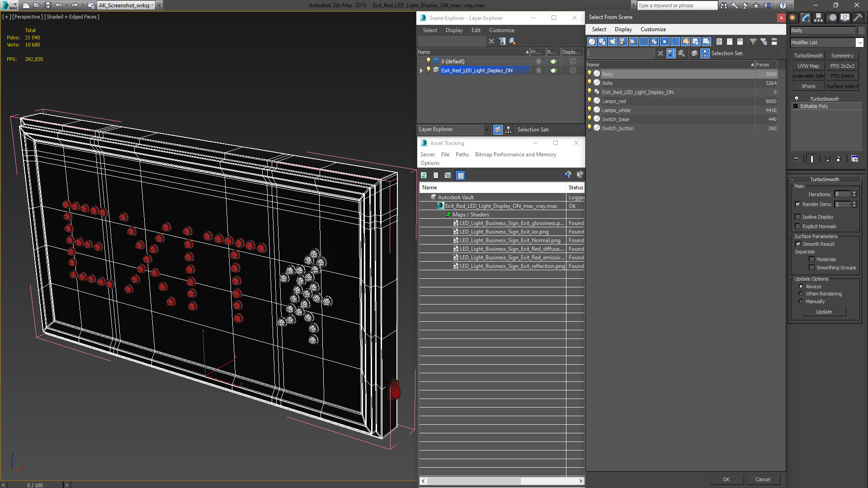868x488 pixels.
Task: Toggle Show End Result icon under modifier stack
Action: click(812, 159)
